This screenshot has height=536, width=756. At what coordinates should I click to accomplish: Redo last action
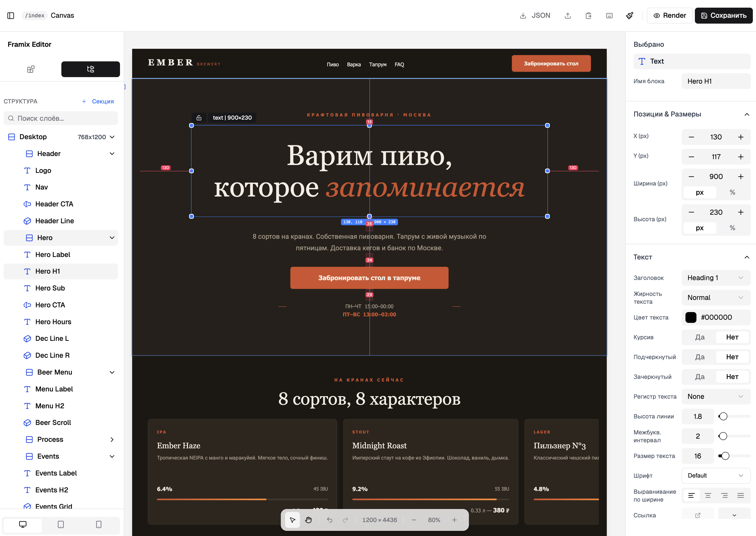(x=345, y=520)
